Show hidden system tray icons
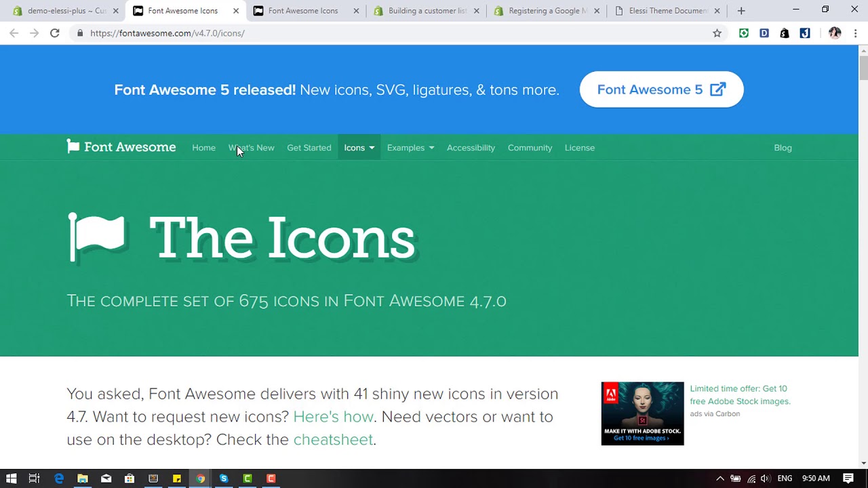The width and height of the screenshot is (868, 488). tap(720, 479)
